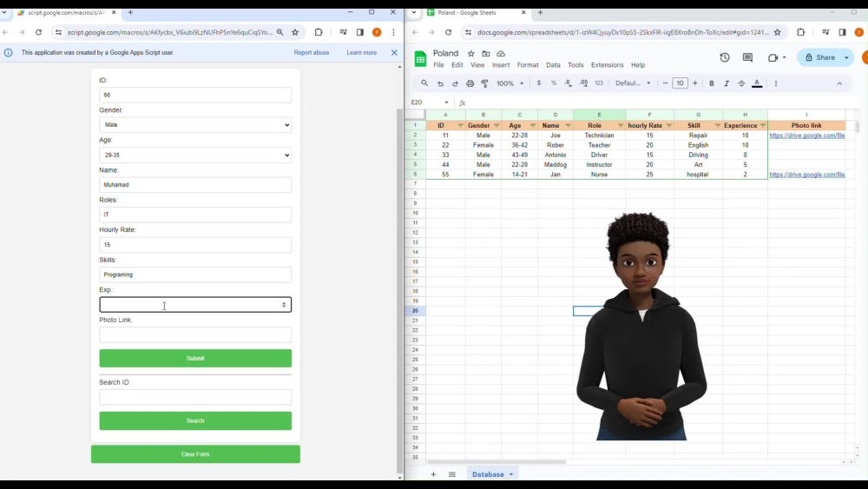Click the Exp. number input field
Image resolution: width=868 pixels, height=489 pixels.
(195, 305)
